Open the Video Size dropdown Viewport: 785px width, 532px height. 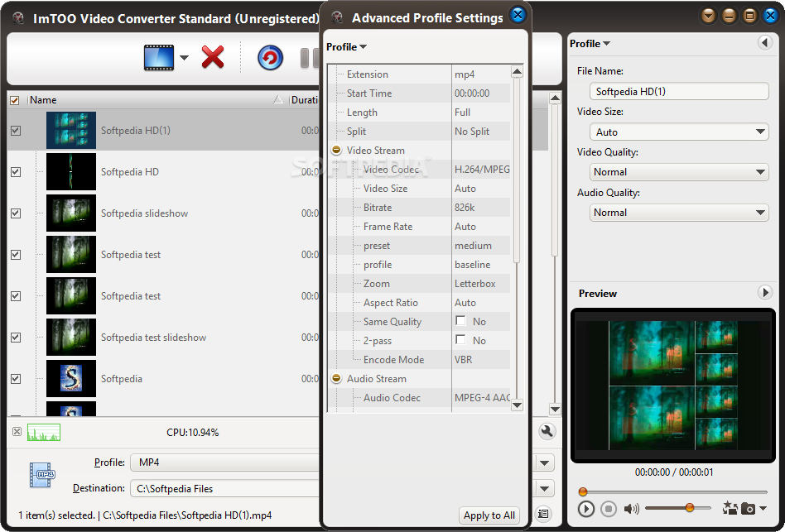pos(679,132)
